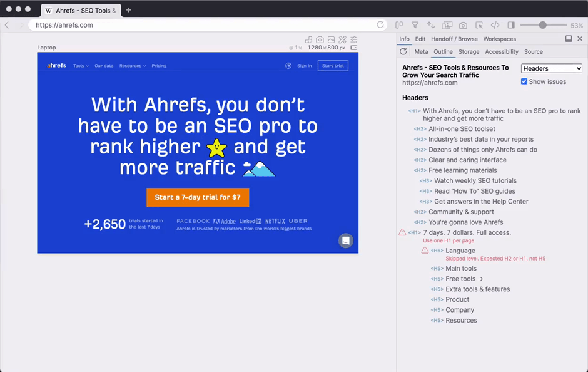This screenshot has height=372, width=588.
Task: Uncheck the Show issues checkbox
Action: pyautogui.click(x=524, y=81)
